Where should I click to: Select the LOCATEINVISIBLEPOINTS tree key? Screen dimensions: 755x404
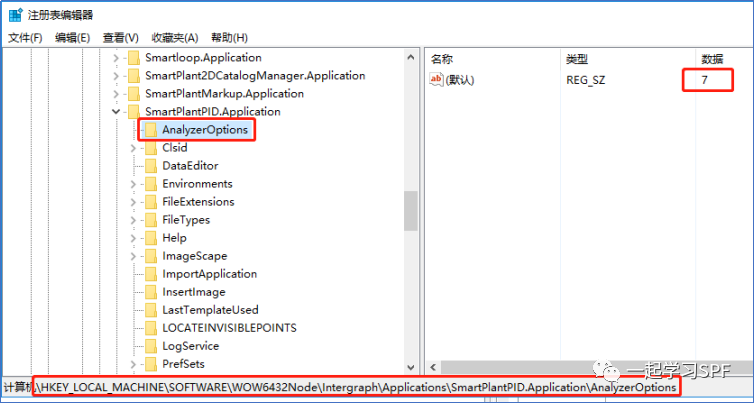tap(229, 328)
